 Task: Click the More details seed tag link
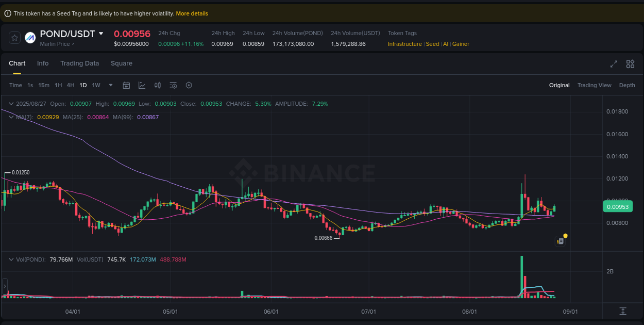(192, 13)
